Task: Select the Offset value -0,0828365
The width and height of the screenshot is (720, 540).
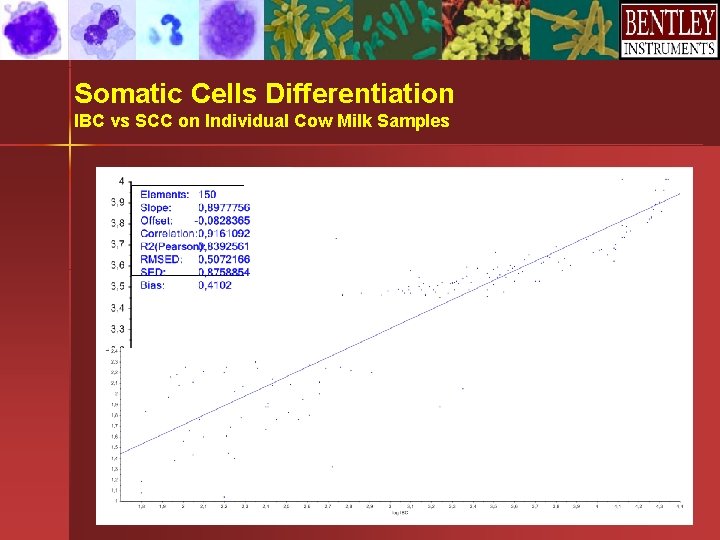Action: (222, 220)
